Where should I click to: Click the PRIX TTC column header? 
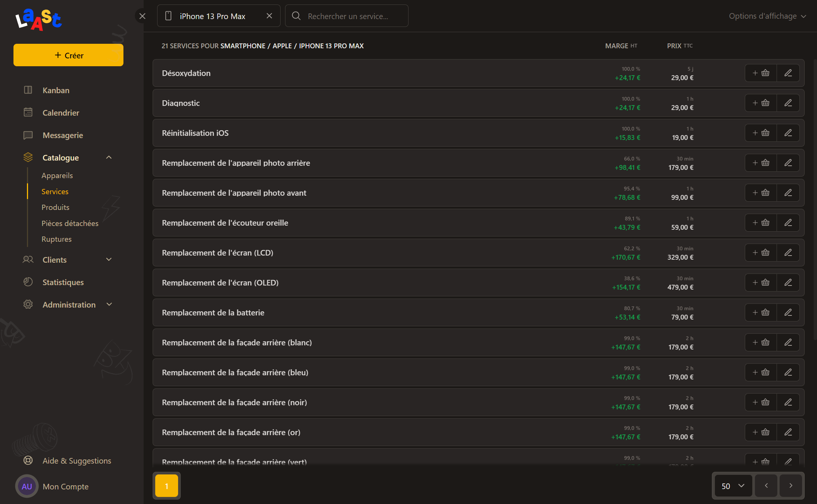680,46
